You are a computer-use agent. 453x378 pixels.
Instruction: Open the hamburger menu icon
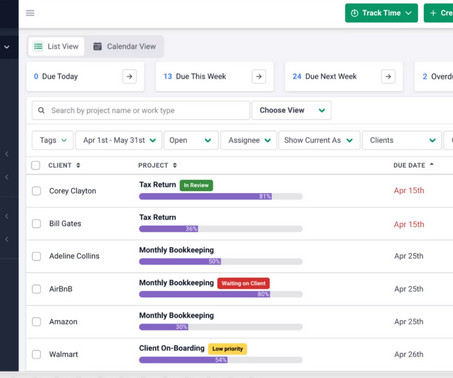pyautogui.click(x=30, y=13)
